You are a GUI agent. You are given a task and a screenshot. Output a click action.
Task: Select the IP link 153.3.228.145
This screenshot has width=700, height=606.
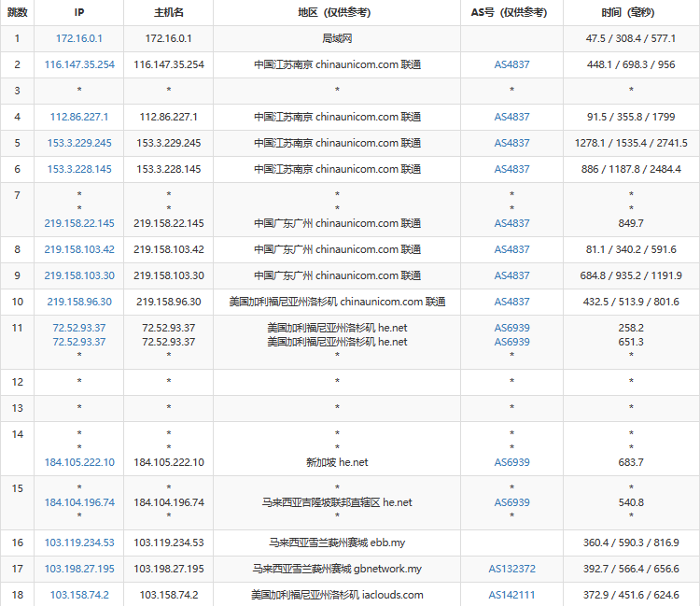(79, 169)
